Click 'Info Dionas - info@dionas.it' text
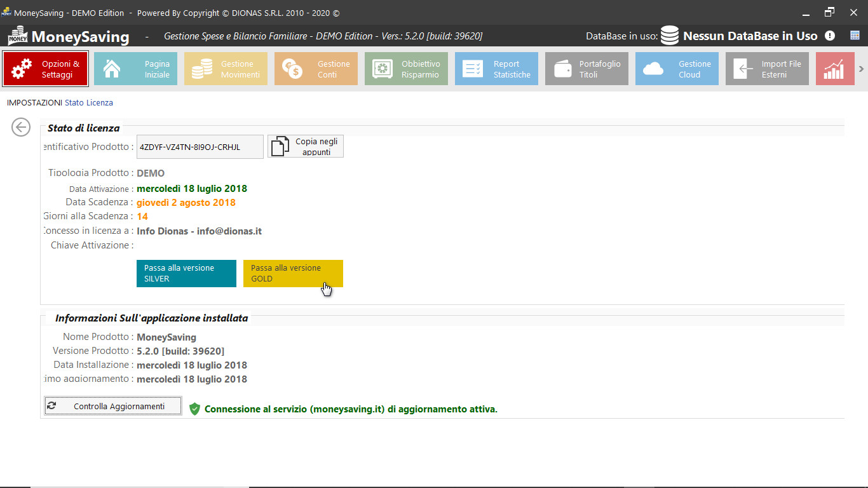The height and width of the screenshot is (488, 868). pos(200,231)
